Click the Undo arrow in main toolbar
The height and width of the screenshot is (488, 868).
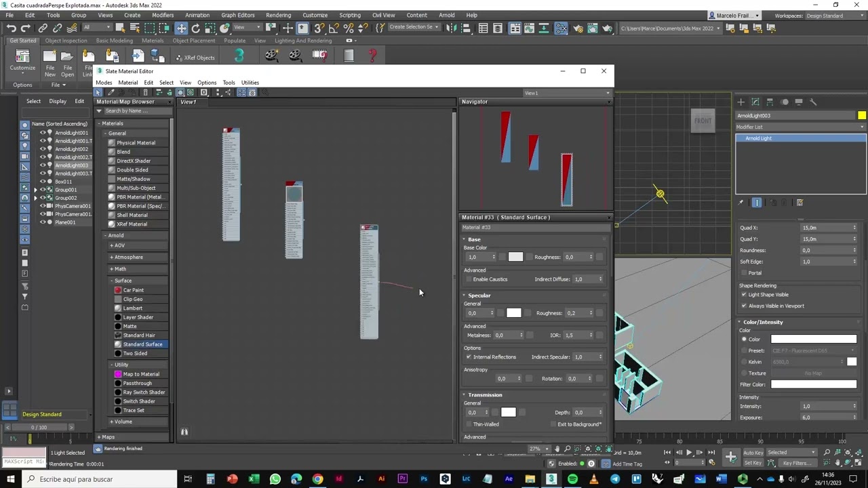click(x=12, y=28)
